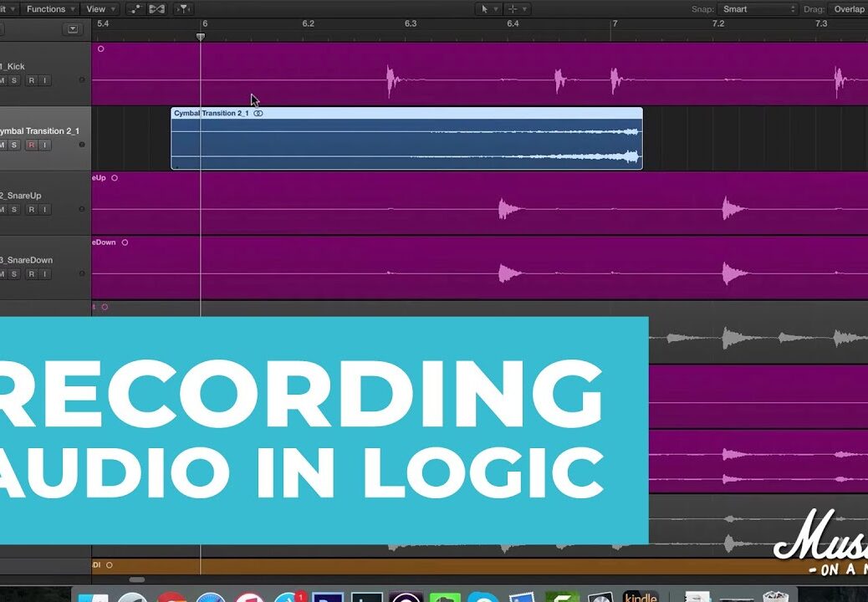
Task: Solo the Cymbal Transition 2_1 track
Action: click(14, 145)
